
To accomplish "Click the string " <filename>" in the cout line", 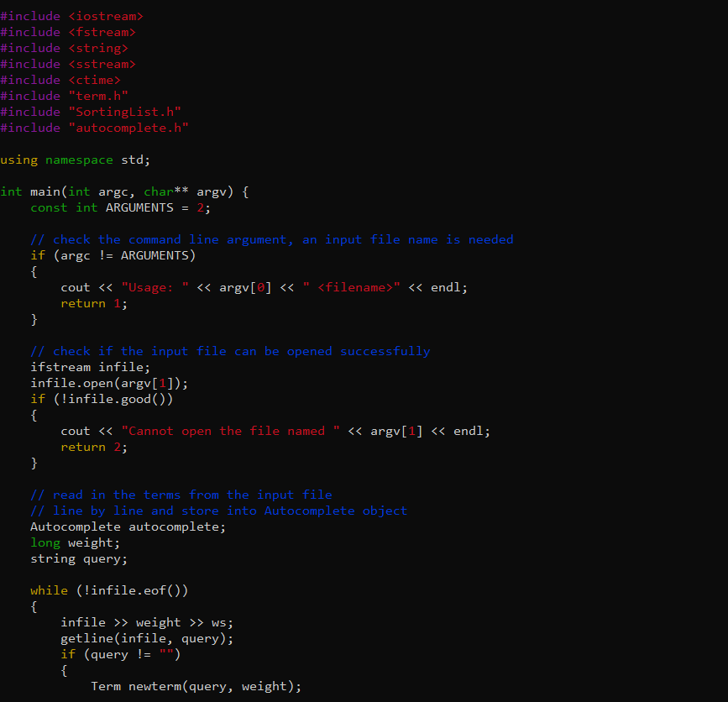I will (x=351, y=288).
